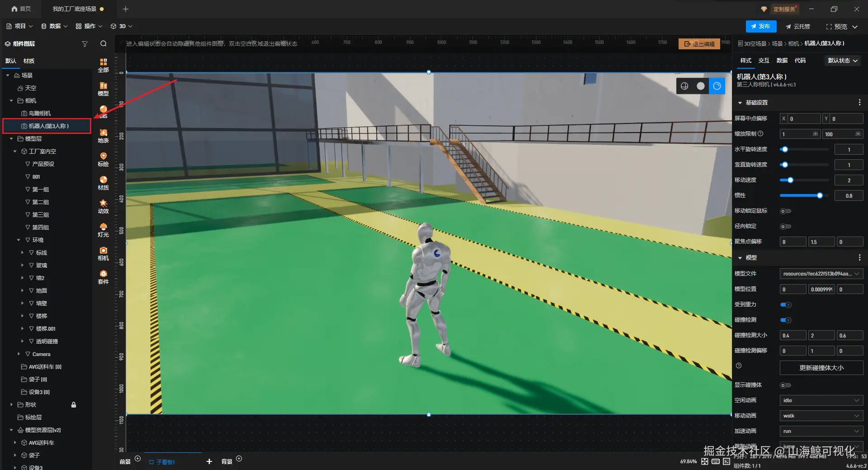Open 模型文件 resource dropdown
The width and height of the screenshot is (868, 470).
pos(821,274)
